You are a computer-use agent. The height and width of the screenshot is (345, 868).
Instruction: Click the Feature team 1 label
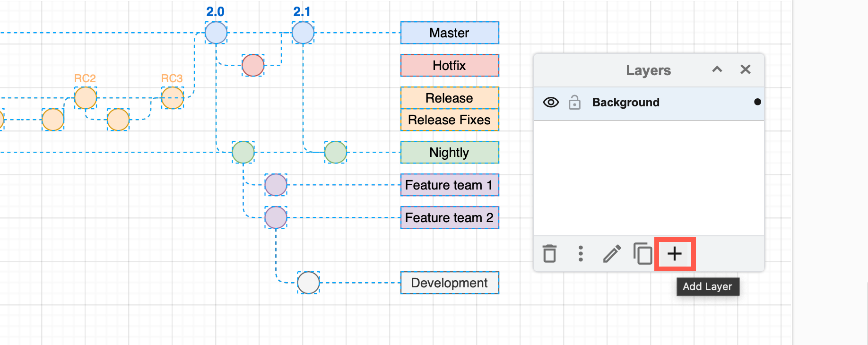coord(449,185)
